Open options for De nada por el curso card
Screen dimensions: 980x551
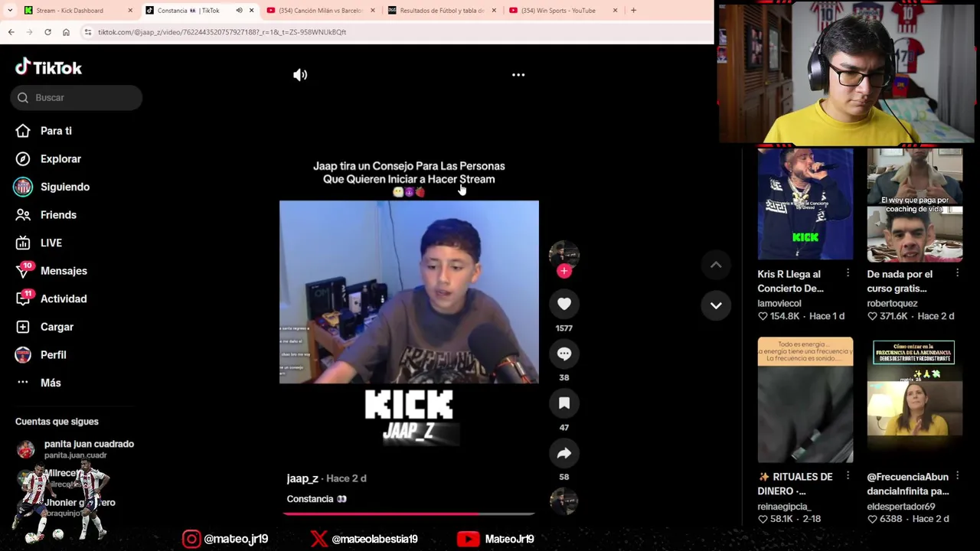957,273
